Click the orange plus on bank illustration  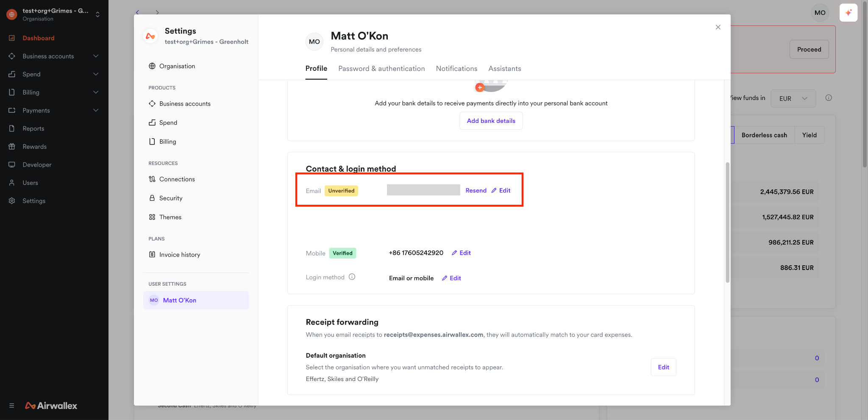point(480,87)
